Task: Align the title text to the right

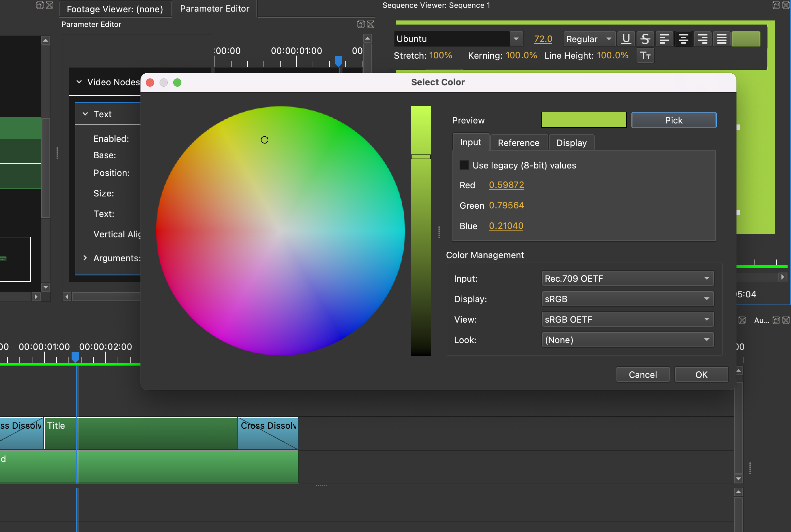Action: pos(703,39)
